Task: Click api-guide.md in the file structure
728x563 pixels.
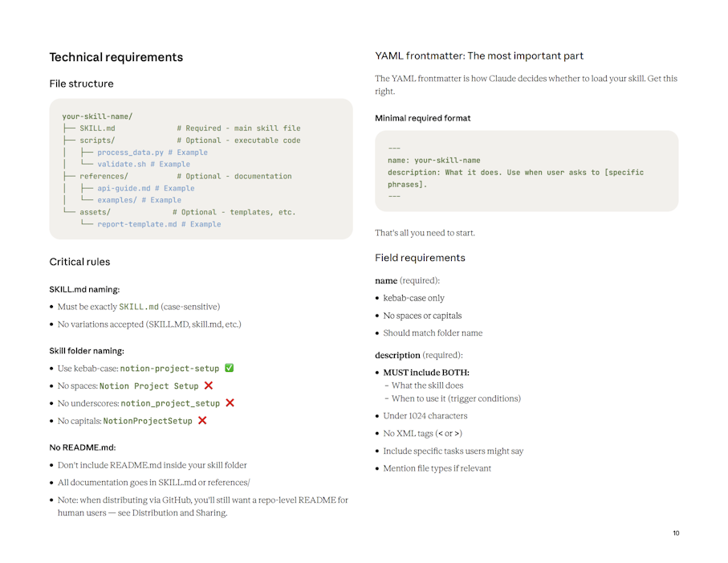Action: (124, 188)
